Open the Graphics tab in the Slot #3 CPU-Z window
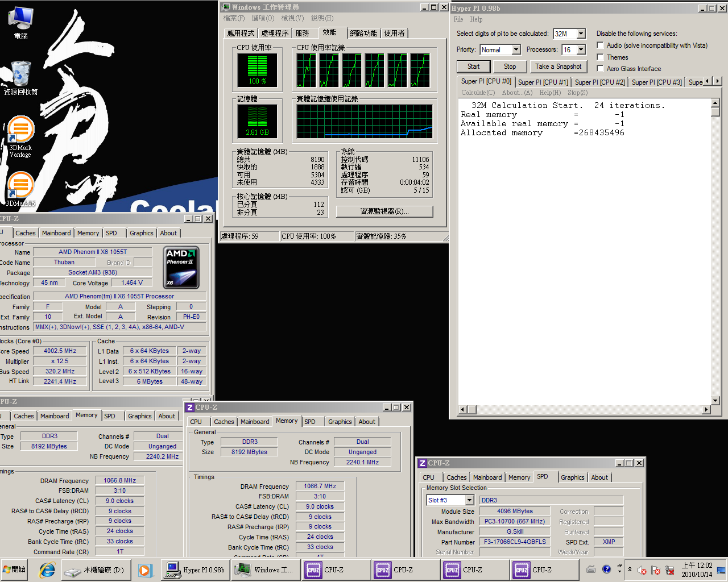This screenshot has width=728, height=582. point(573,477)
